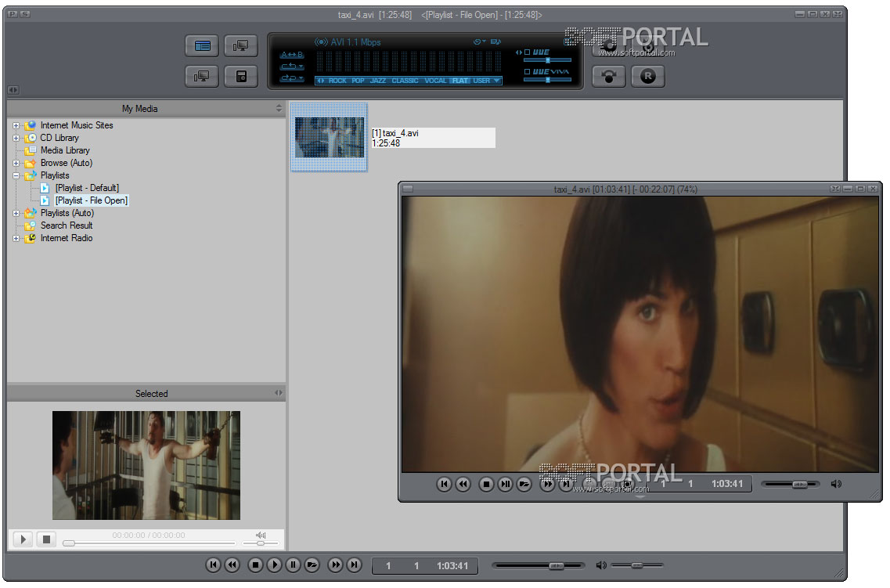The image size is (890, 588).
Task: Select the JAZZ equalizer preset
Action: [x=378, y=81]
